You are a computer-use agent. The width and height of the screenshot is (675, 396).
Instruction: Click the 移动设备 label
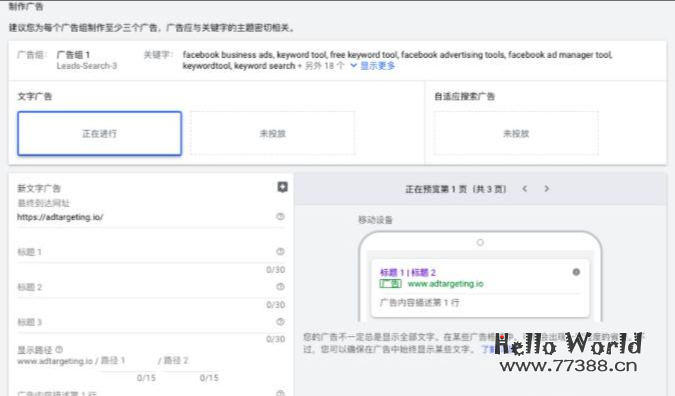[375, 220]
